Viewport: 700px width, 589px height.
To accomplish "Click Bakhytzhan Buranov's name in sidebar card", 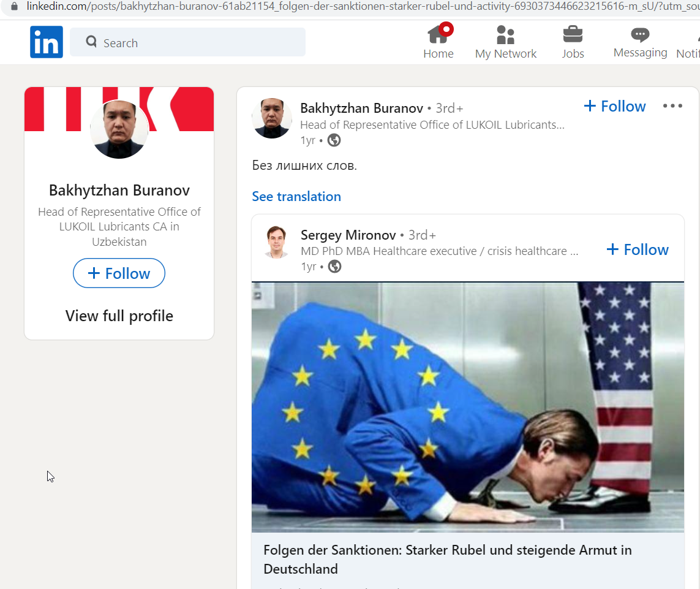I will tap(119, 191).
